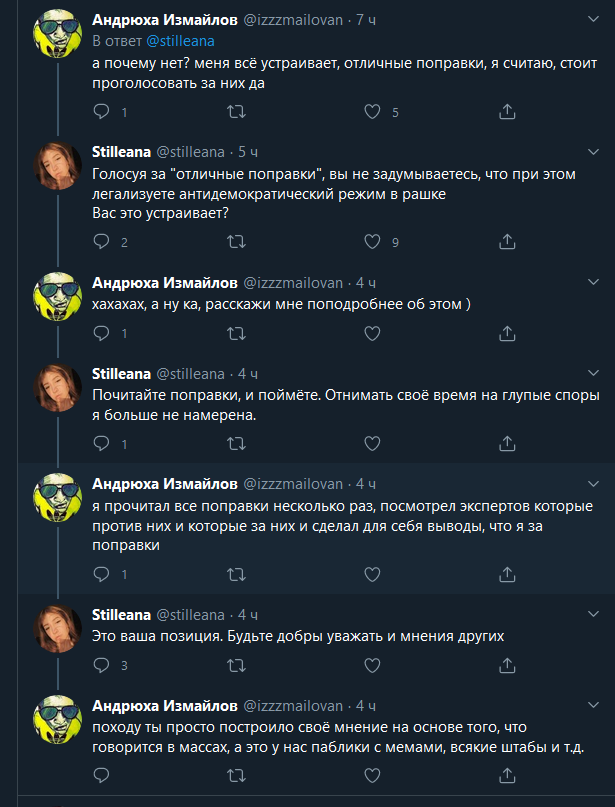
Task: Like Stilleana's tweet with 9 likes
Action: point(371,240)
